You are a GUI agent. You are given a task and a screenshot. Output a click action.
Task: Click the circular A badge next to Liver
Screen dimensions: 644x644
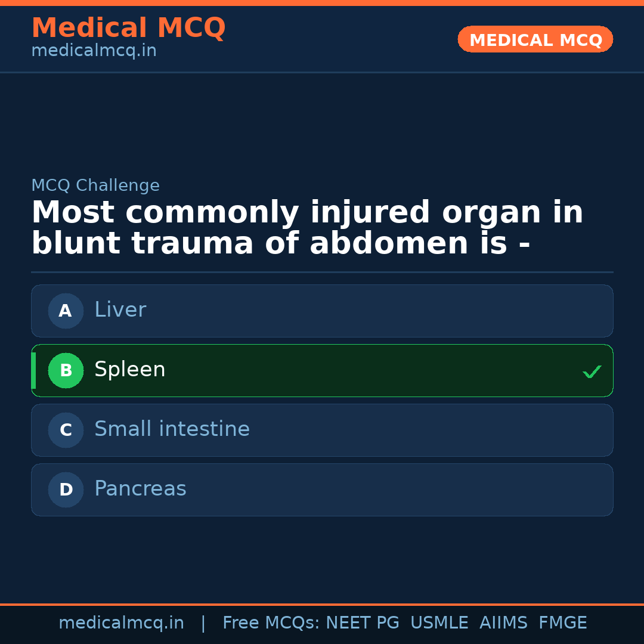[x=66, y=311]
